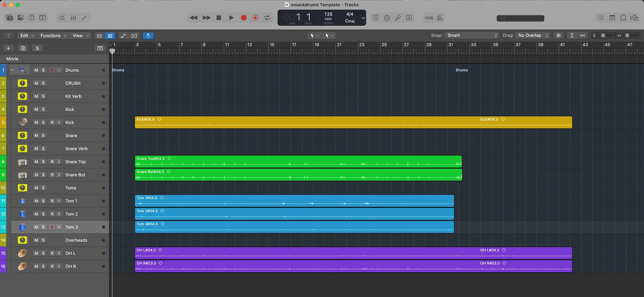
Task: Solo the Kit Verb track
Action: pos(43,96)
